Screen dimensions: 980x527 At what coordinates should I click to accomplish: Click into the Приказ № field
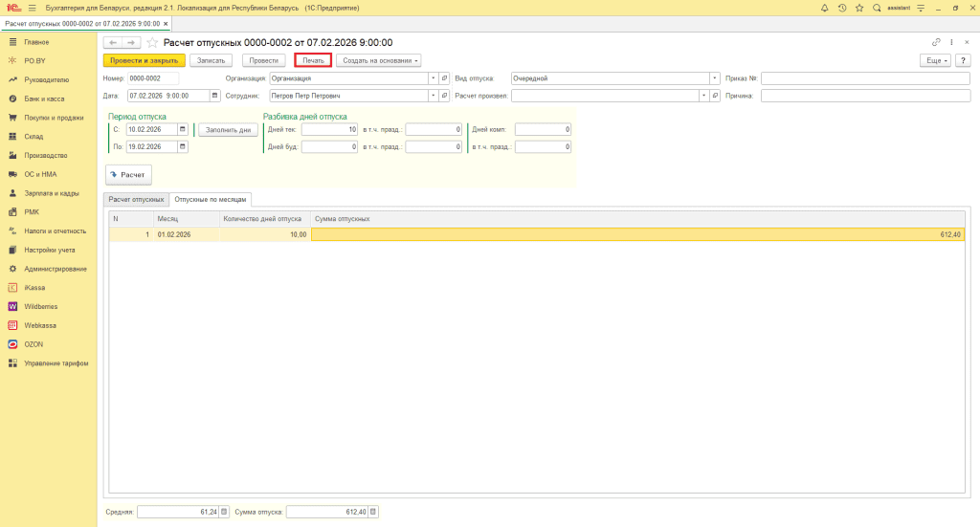pyautogui.click(x=865, y=78)
